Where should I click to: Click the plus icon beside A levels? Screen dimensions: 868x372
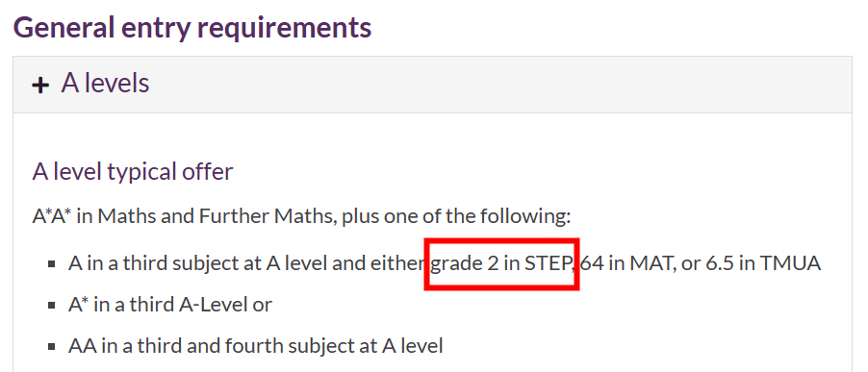39,86
